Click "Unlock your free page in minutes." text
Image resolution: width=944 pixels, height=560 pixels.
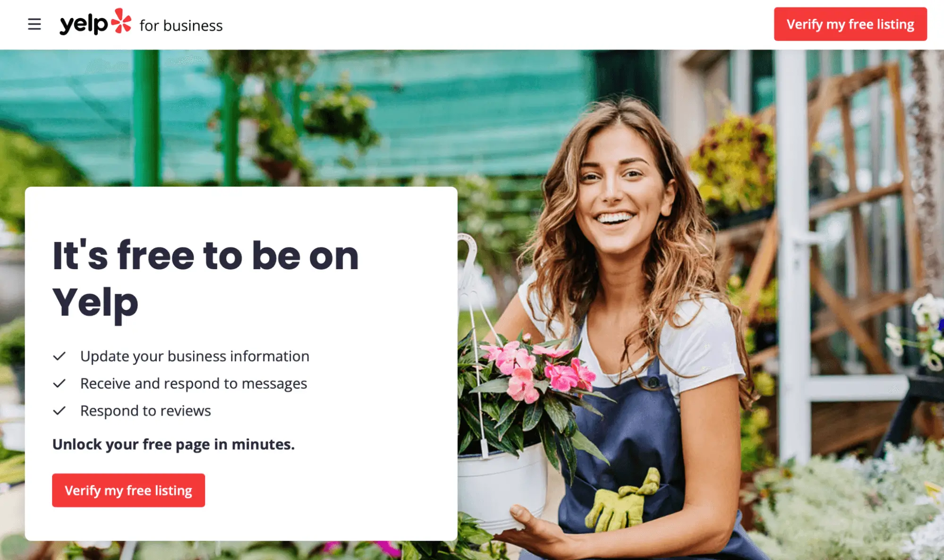tap(173, 445)
